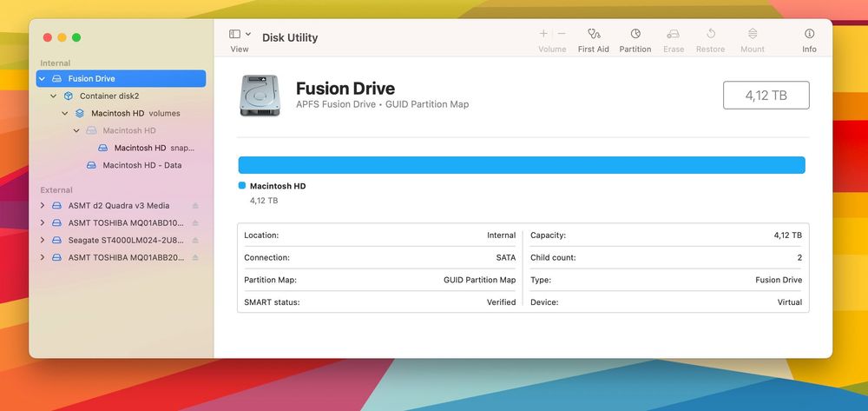Screen dimensions: 868x411
Task: Zoom with the green window button
Action: pos(76,37)
